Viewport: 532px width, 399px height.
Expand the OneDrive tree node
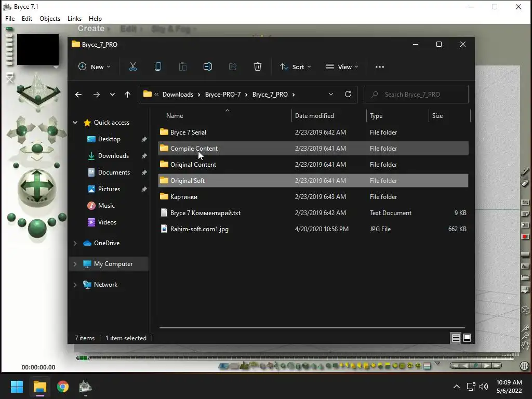click(75, 243)
